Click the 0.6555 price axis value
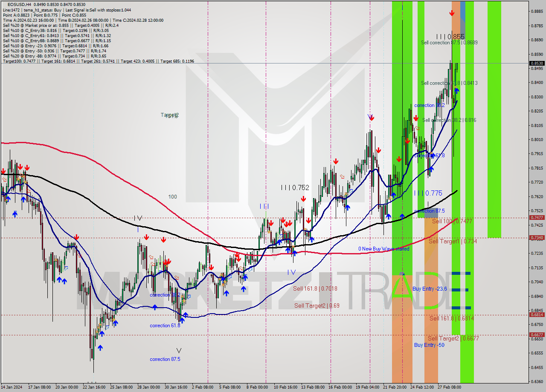Image resolution: width=546 pixels, height=392 pixels. pyautogui.click(x=537, y=353)
